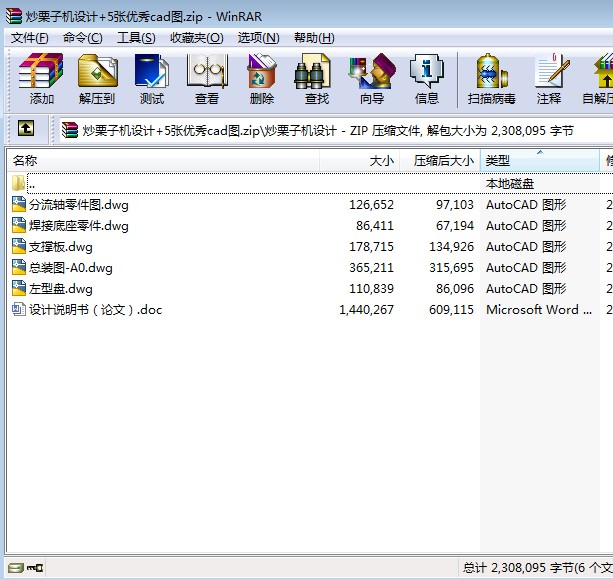
Task: Open the 选项(N) menu
Action: 258,38
